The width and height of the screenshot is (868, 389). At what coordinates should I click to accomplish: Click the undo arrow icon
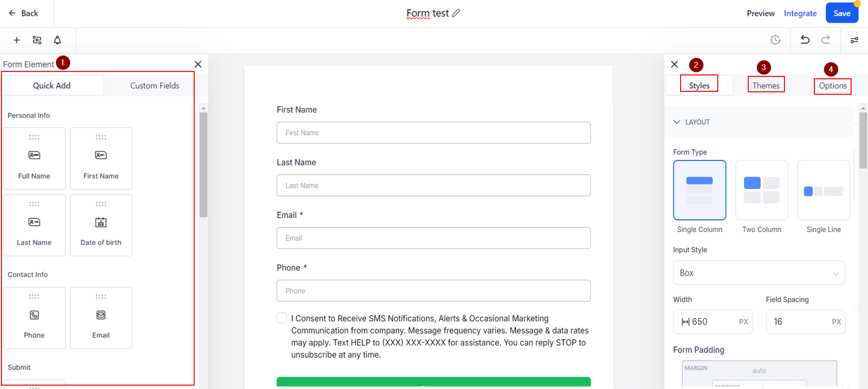(x=805, y=40)
